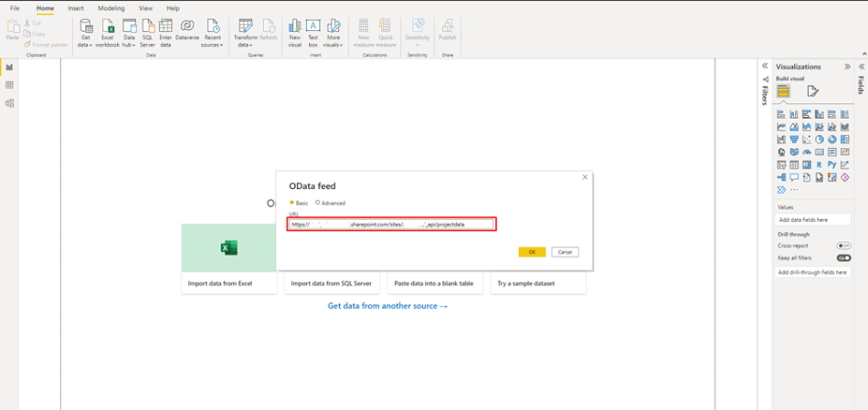Insert a Text box
This screenshot has height=410, width=868.
[x=312, y=32]
